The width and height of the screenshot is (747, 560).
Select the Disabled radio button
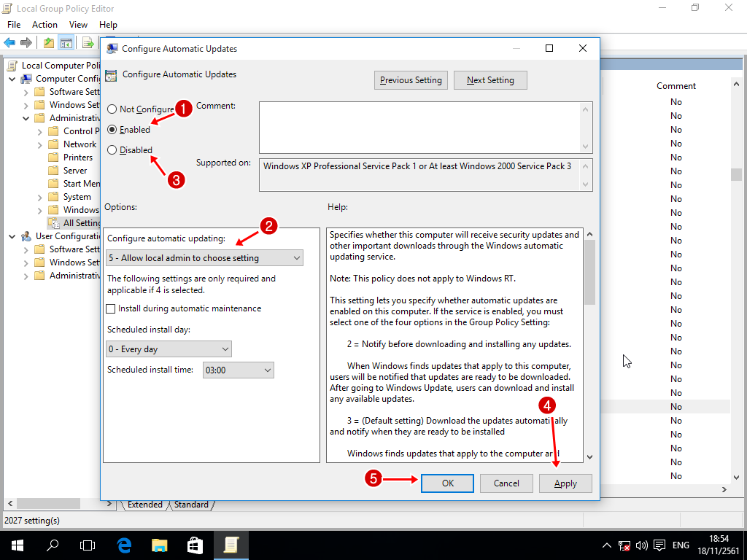click(112, 150)
